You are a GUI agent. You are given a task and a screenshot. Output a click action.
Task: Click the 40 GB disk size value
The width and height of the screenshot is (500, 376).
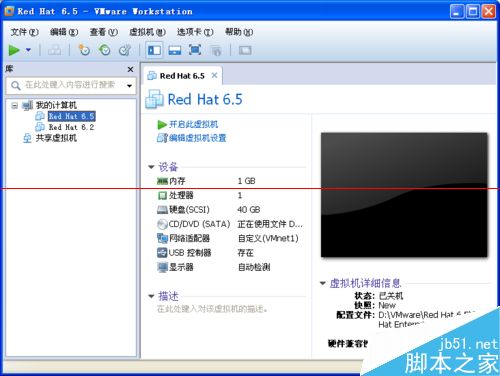coord(249,210)
